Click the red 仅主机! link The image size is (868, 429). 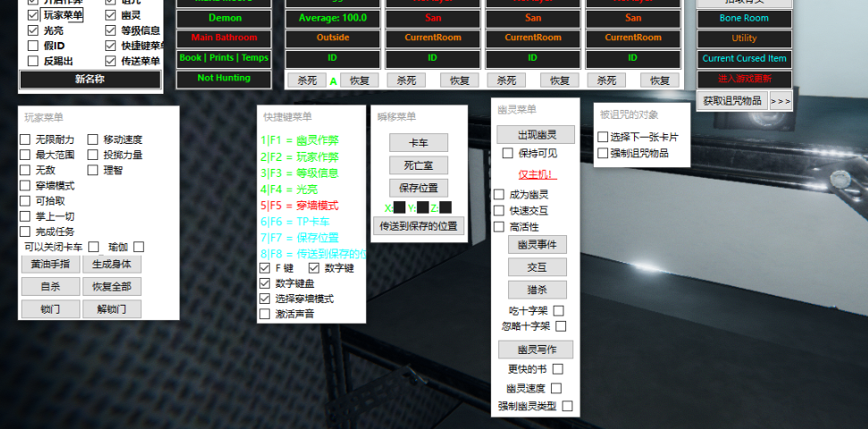click(x=537, y=174)
